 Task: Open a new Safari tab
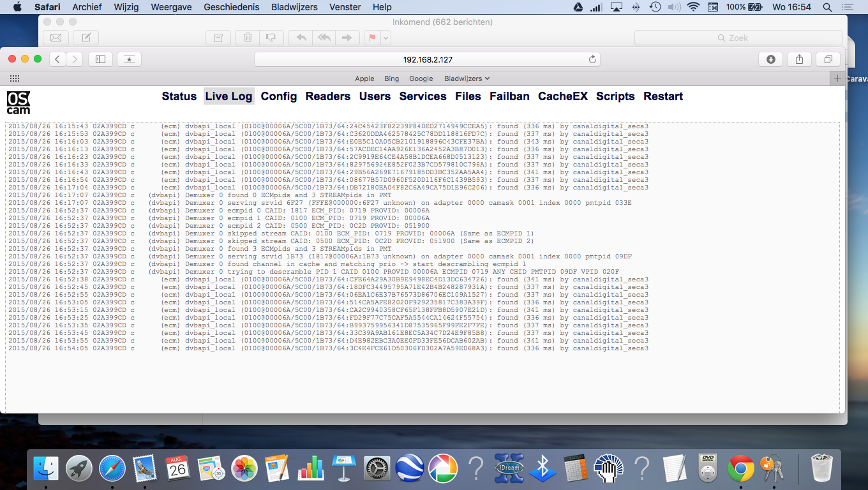(x=838, y=78)
